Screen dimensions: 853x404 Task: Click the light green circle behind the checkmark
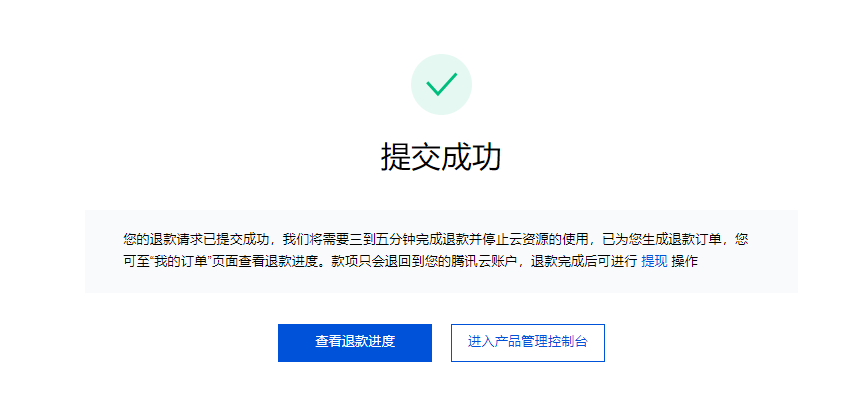pos(441,84)
